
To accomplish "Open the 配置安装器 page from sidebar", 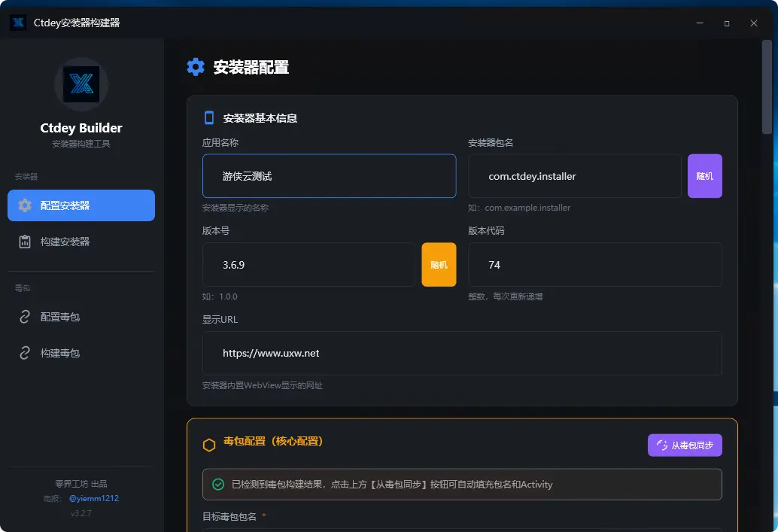I will click(x=81, y=205).
